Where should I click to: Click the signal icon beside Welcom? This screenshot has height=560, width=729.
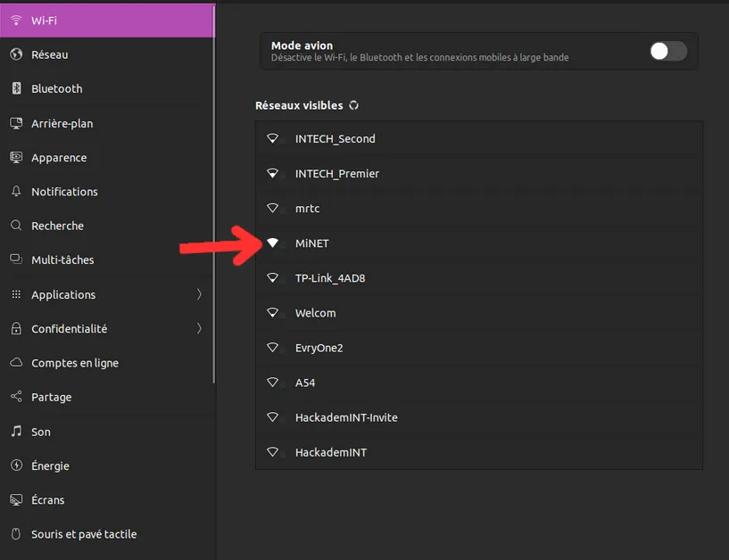273,313
